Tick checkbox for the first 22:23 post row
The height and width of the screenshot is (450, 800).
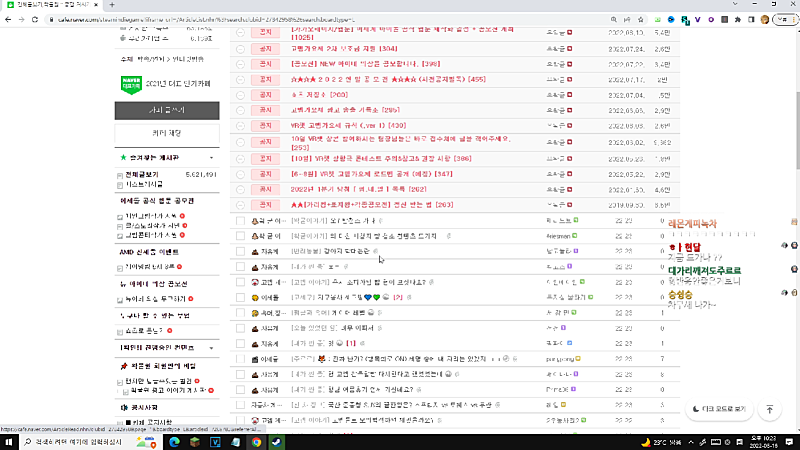pos(240,220)
